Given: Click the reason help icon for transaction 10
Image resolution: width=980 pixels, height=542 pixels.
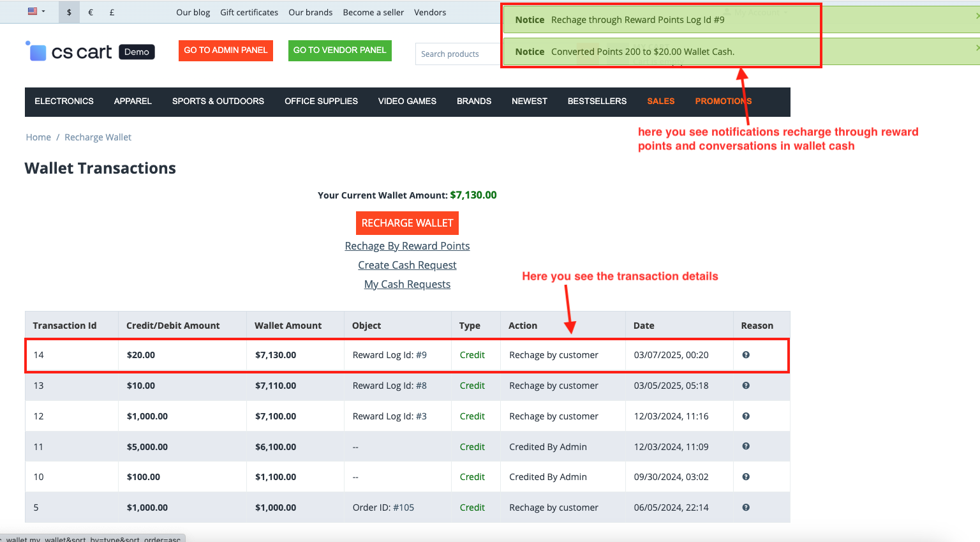Looking at the screenshot, I should 745,477.
